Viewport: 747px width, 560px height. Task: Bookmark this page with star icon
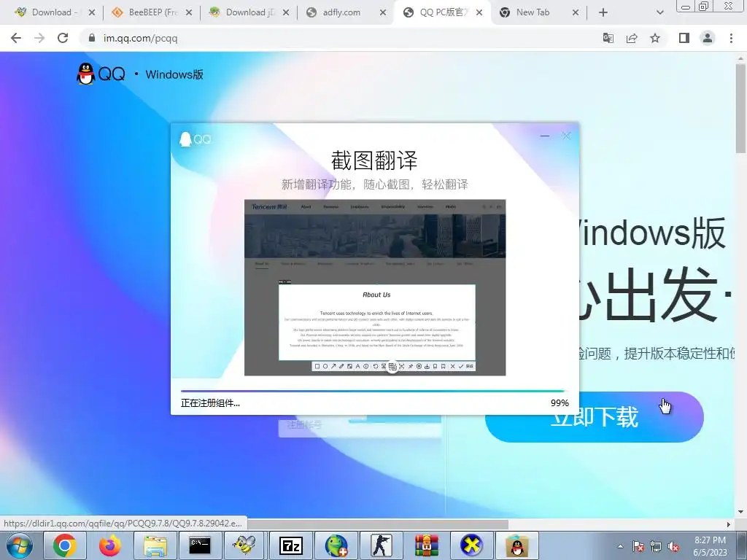tap(655, 38)
